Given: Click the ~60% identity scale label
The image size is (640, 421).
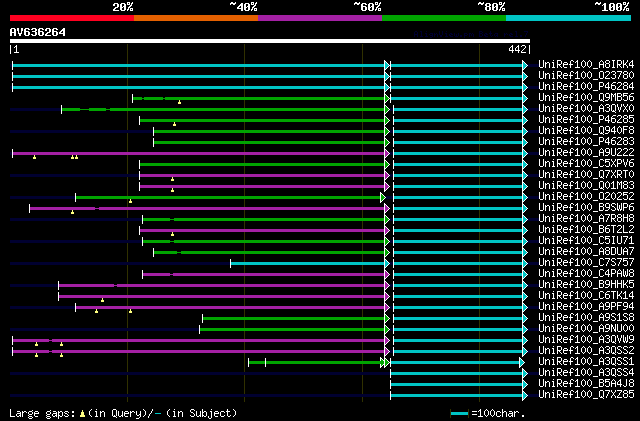Looking at the screenshot, I should 367,7.
